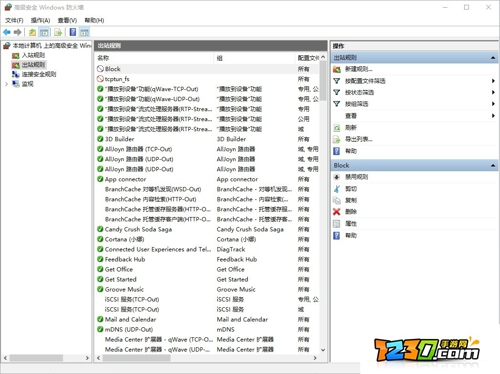Select the root 本地计算机 firewall tree node
Screen dimensions: 500x374
[51, 45]
